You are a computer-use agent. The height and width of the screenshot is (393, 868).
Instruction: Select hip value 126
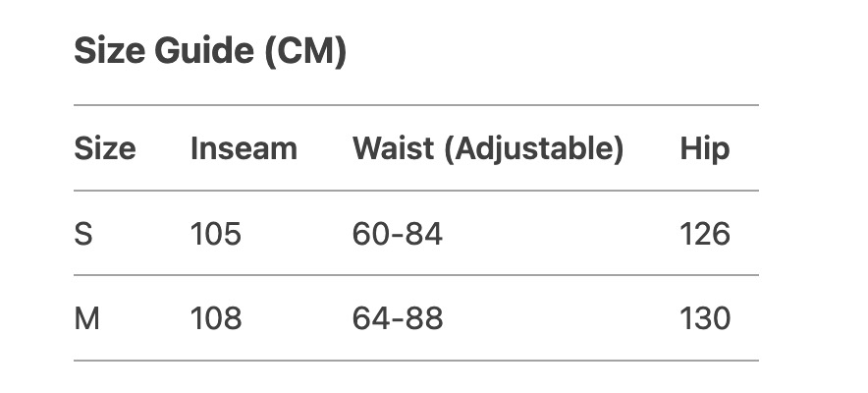(x=704, y=234)
